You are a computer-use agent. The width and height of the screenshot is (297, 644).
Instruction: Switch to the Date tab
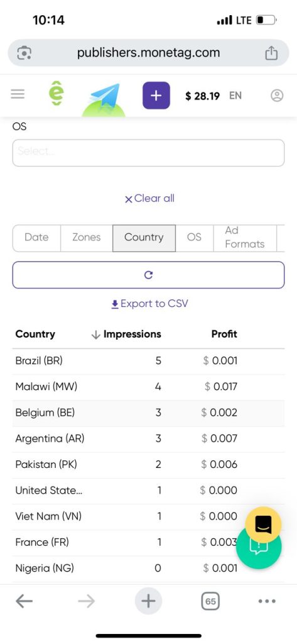[36, 237]
